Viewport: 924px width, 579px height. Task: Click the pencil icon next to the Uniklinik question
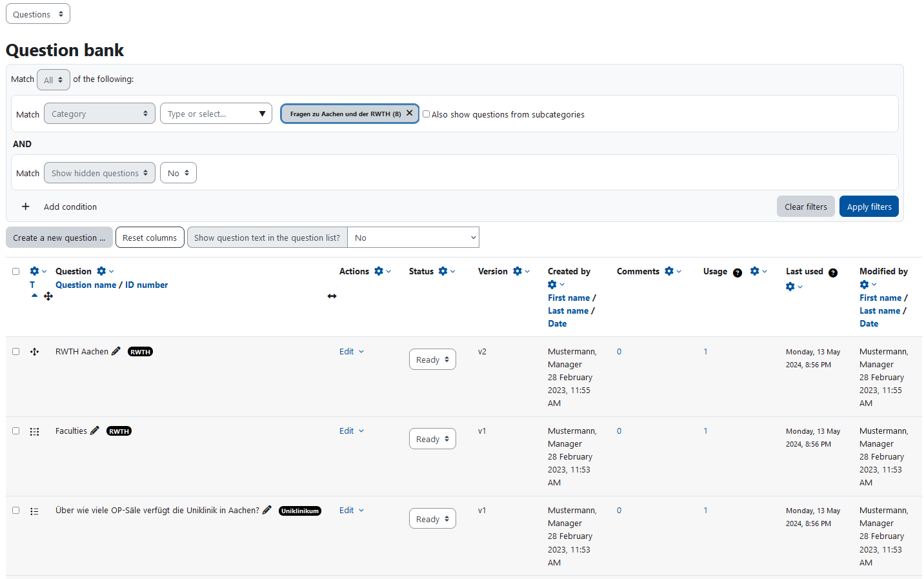(267, 509)
